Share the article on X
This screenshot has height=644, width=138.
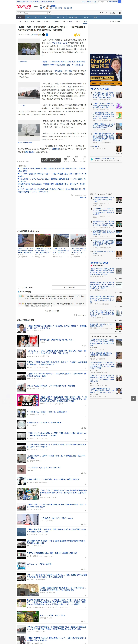click(x=44, y=35)
